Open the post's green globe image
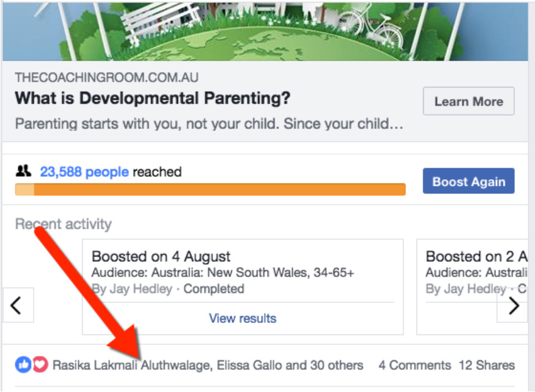 coord(265,31)
